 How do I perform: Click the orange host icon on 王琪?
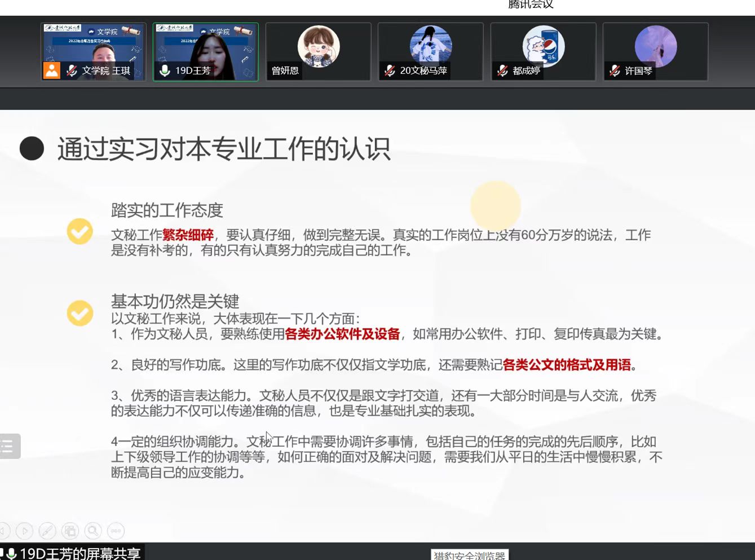point(52,70)
